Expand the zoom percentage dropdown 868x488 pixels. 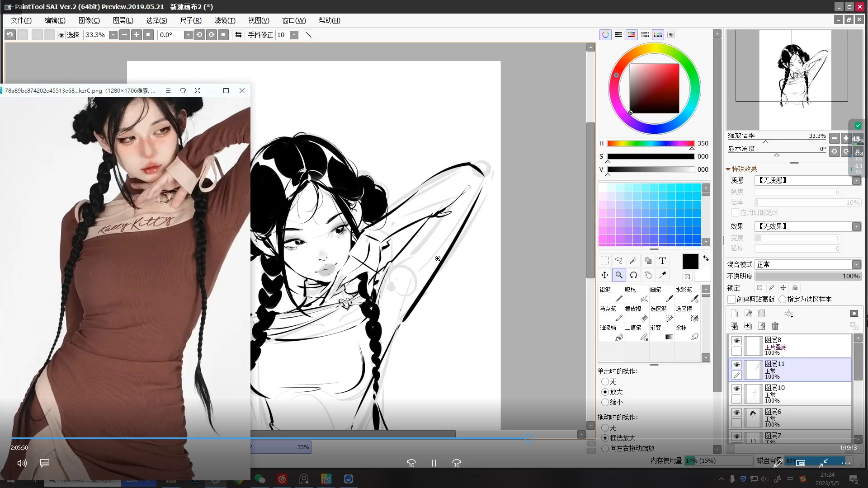pos(113,35)
